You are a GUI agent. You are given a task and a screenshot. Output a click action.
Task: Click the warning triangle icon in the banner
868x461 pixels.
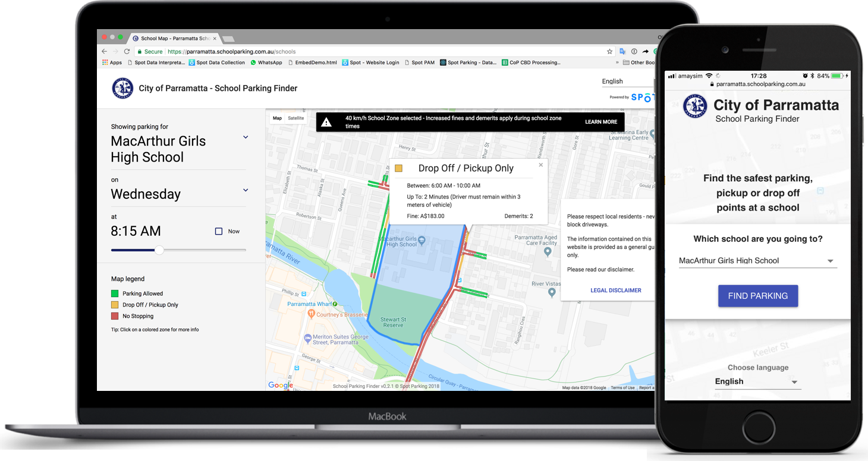point(326,122)
